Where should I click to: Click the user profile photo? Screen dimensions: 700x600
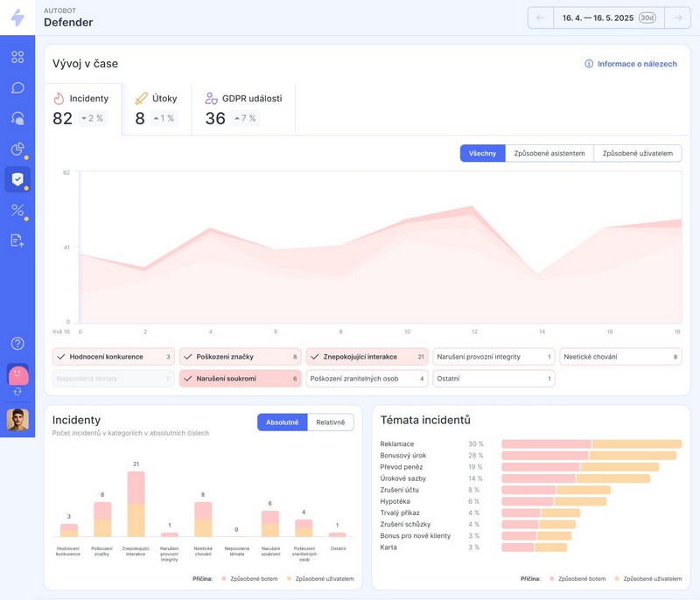(17, 421)
